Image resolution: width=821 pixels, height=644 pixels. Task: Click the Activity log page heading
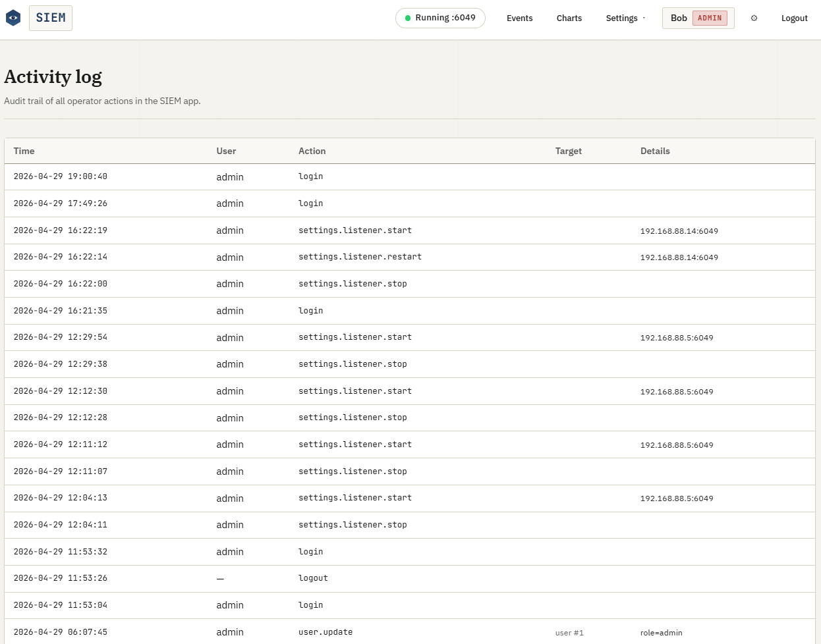point(53,77)
